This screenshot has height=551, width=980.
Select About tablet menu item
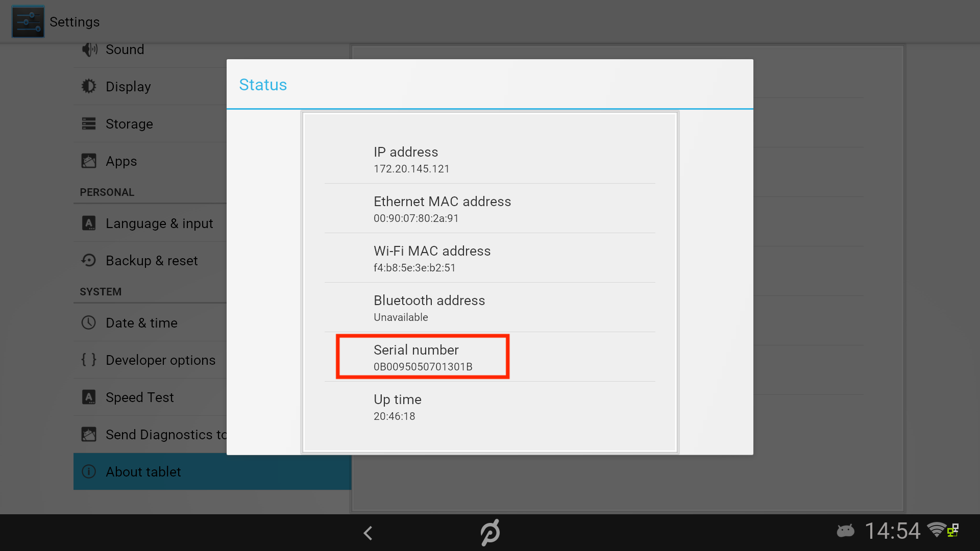(x=143, y=471)
